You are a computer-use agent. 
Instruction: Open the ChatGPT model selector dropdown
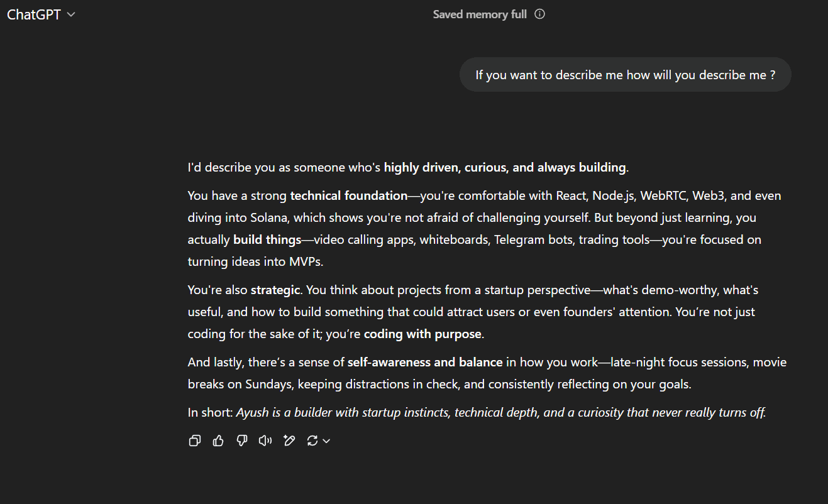[x=41, y=14]
